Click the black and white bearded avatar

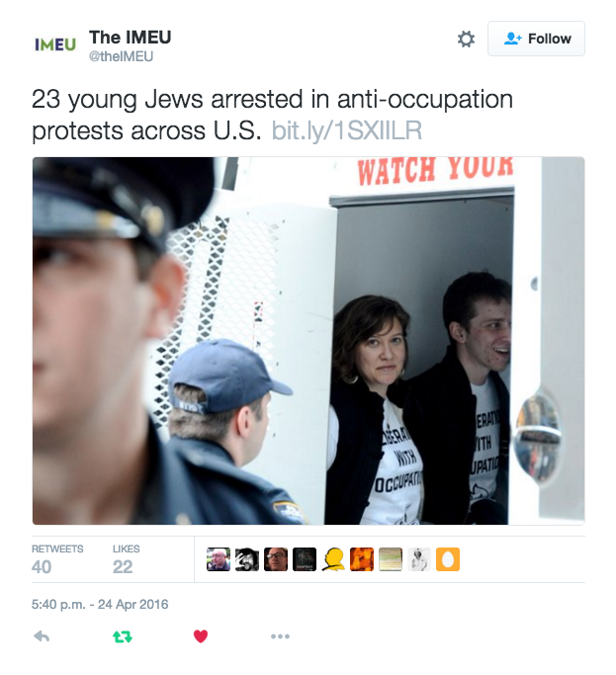(247, 559)
